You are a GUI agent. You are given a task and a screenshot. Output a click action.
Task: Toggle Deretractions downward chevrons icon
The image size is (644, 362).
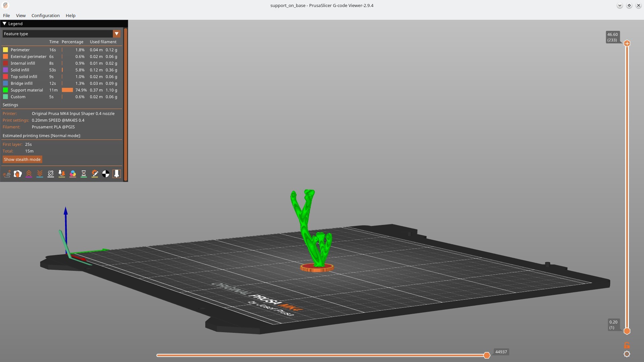(x=40, y=174)
